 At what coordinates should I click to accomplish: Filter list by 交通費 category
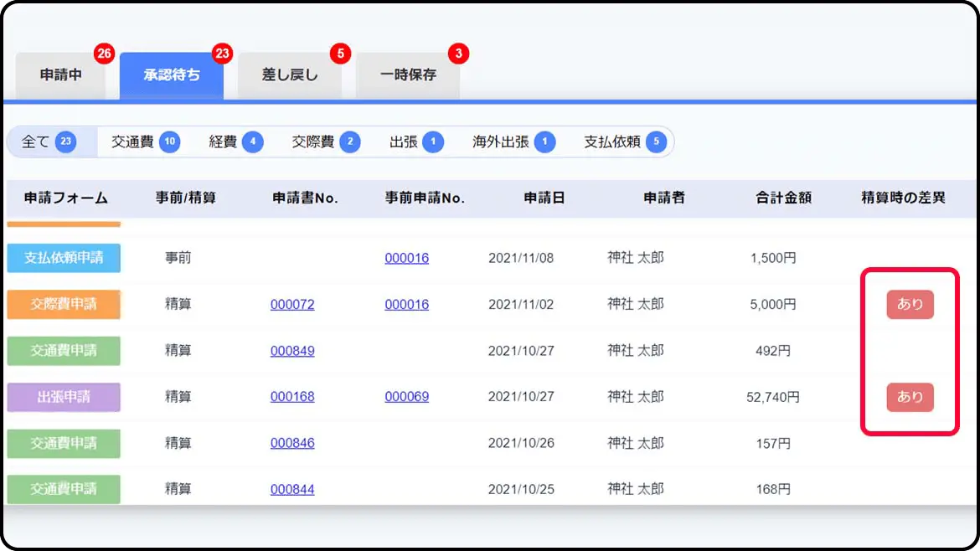pyautogui.click(x=145, y=142)
